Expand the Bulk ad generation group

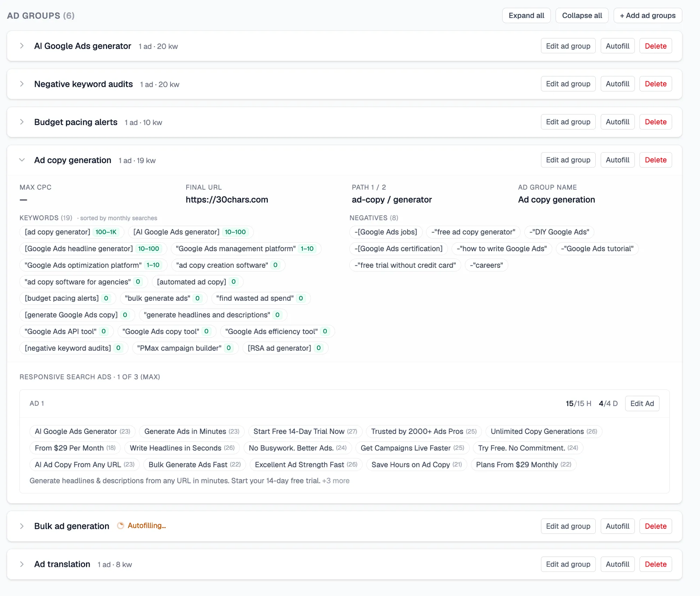pos(22,526)
